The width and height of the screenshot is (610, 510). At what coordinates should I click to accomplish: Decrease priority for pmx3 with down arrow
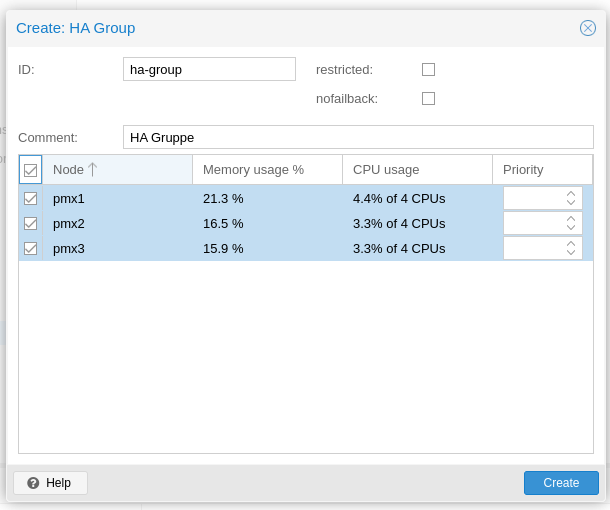click(x=571, y=253)
